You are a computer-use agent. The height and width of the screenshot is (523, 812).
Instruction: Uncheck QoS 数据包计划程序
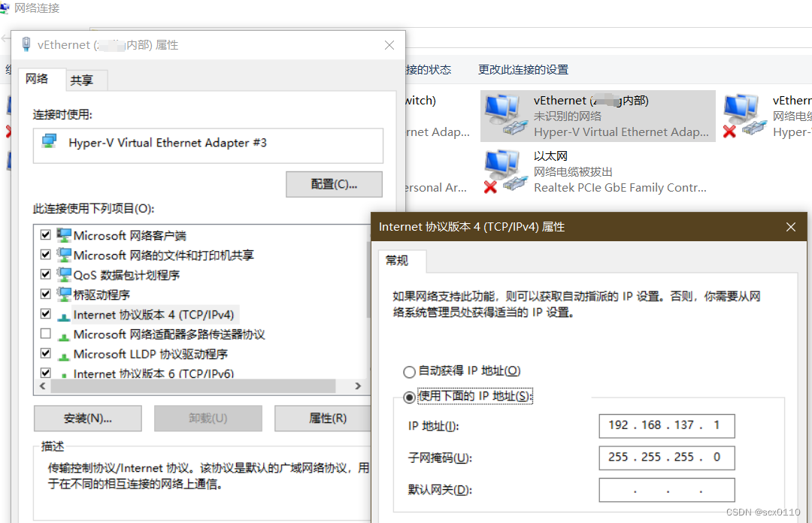click(45, 274)
